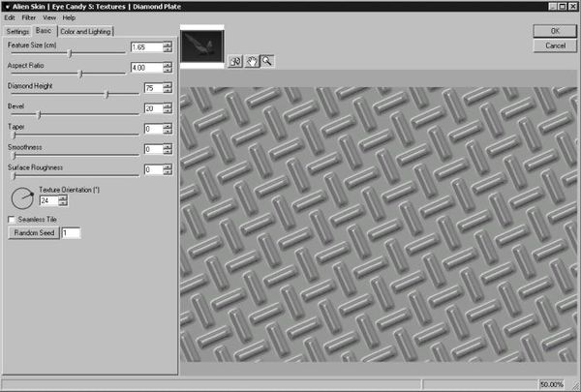Click the Cancel button
581x392 pixels.
pyautogui.click(x=555, y=45)
